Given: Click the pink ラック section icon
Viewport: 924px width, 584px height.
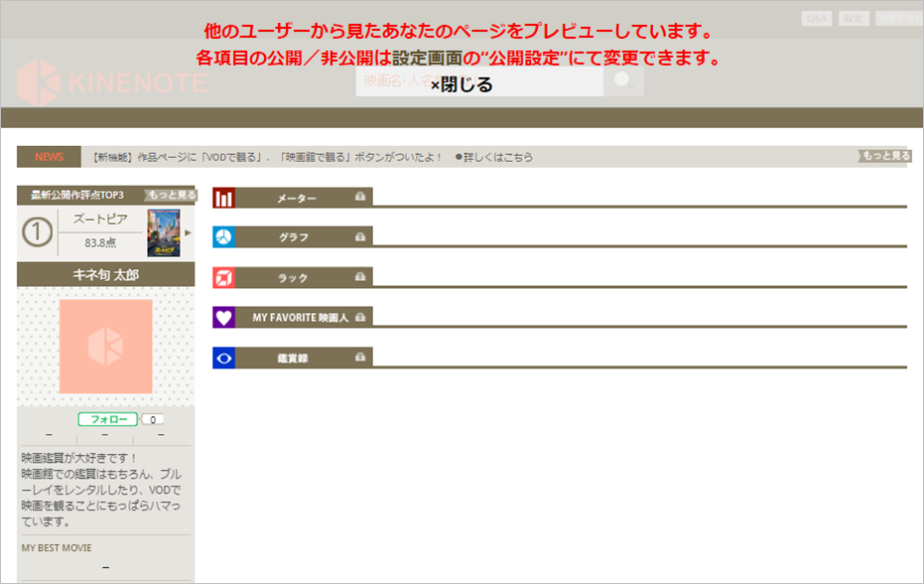Looking at the screenshot, I should [223, 276].
